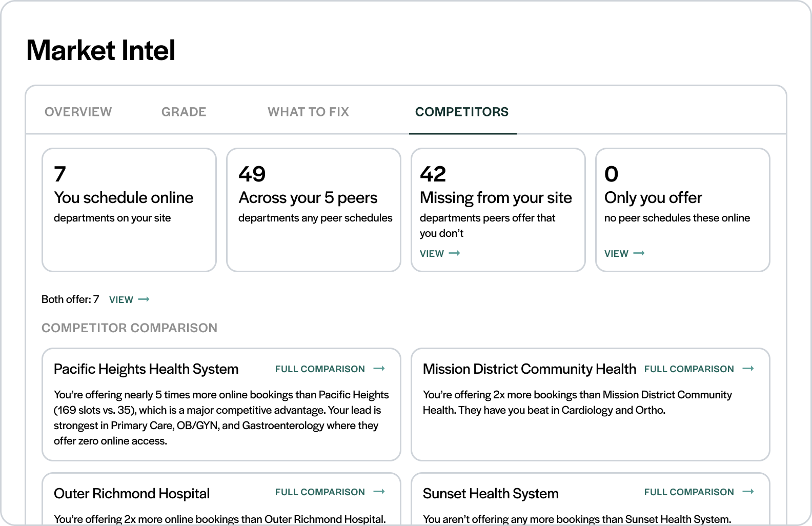This screenshot has width=812, height=526.
Task: Click the "departments peers offer that you don't" caption
Action: tap(488, 226)
